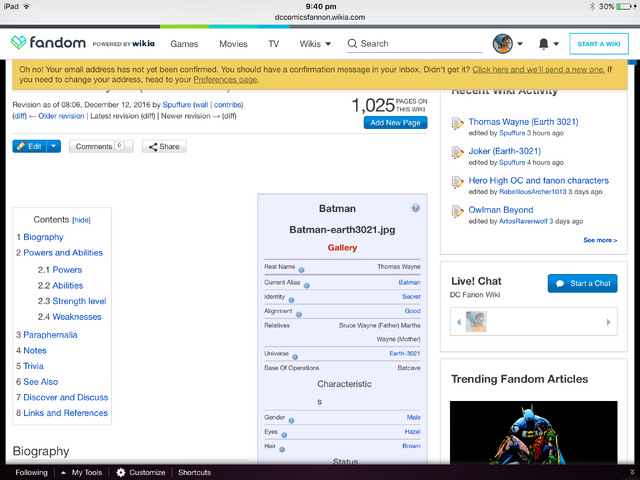The height and width of the screenshot is (480, 640).
Task: Click the user avatar in header
Action: pos(502,44)
